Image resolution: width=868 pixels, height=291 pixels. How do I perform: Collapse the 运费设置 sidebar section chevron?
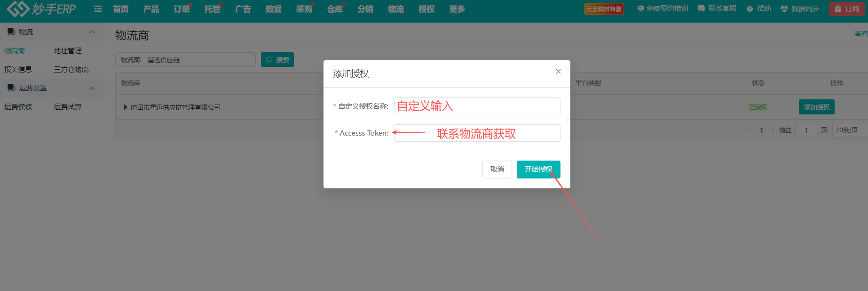(91, 88)
